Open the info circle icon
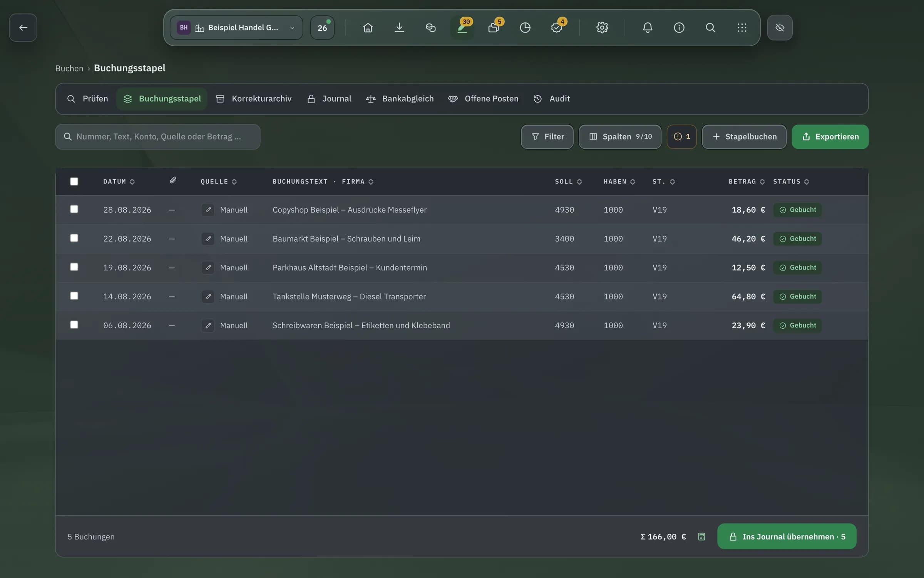924x578 pixels. (x=679, y=28)
